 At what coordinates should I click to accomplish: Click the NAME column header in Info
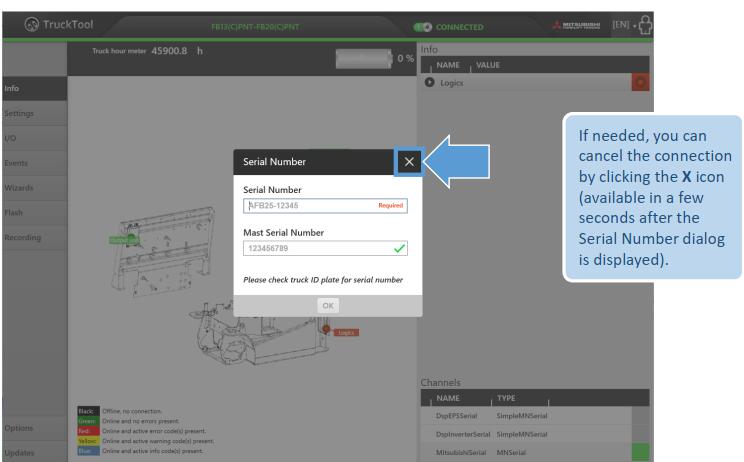click(448, 65)
